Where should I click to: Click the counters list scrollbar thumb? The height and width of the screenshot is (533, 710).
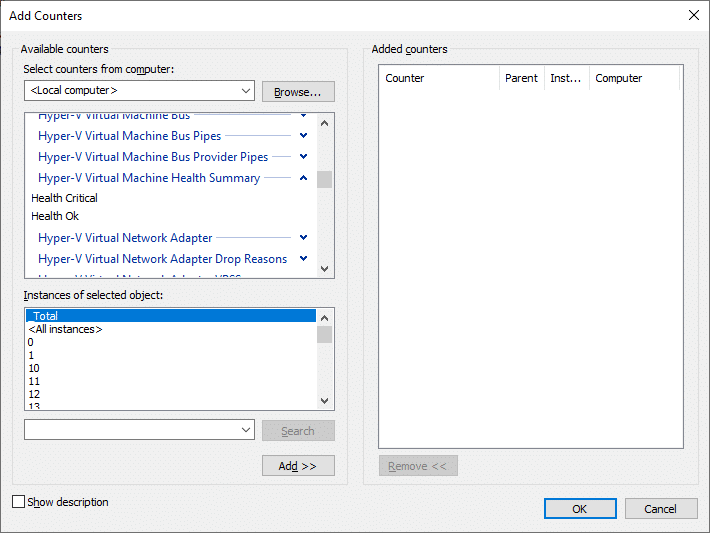click(324, 179)
